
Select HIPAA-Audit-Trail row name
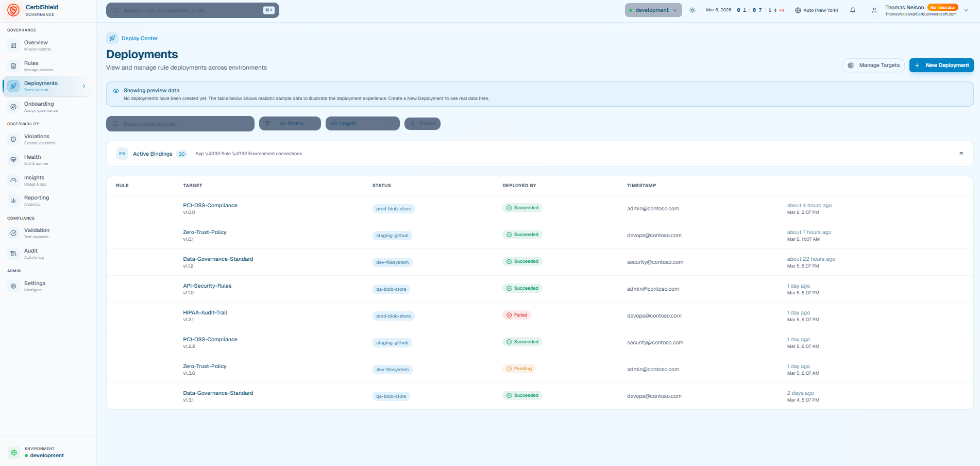(x=205, y=312)
